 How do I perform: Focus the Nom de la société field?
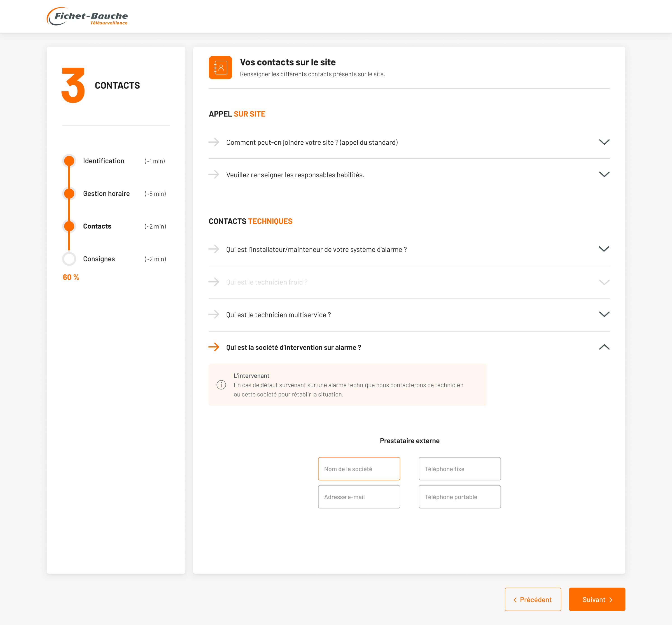(359, 469)
